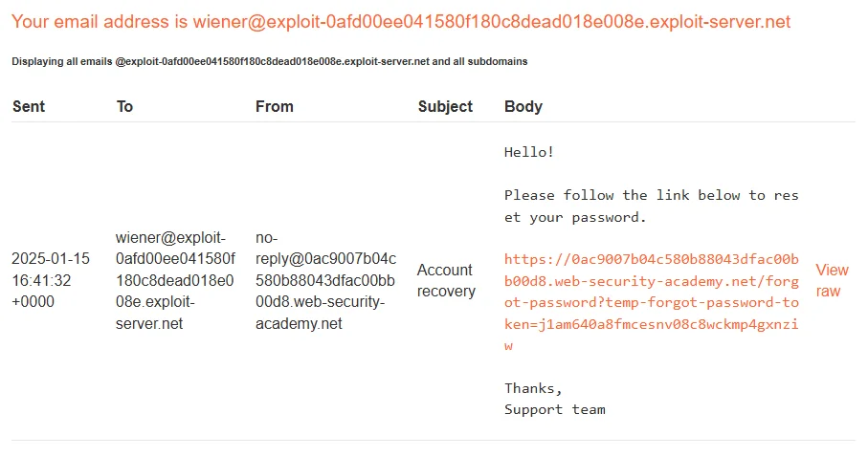Open the forgot-password reset link in the email body
This screenshot has height=457, width=868.
point(651,302)
